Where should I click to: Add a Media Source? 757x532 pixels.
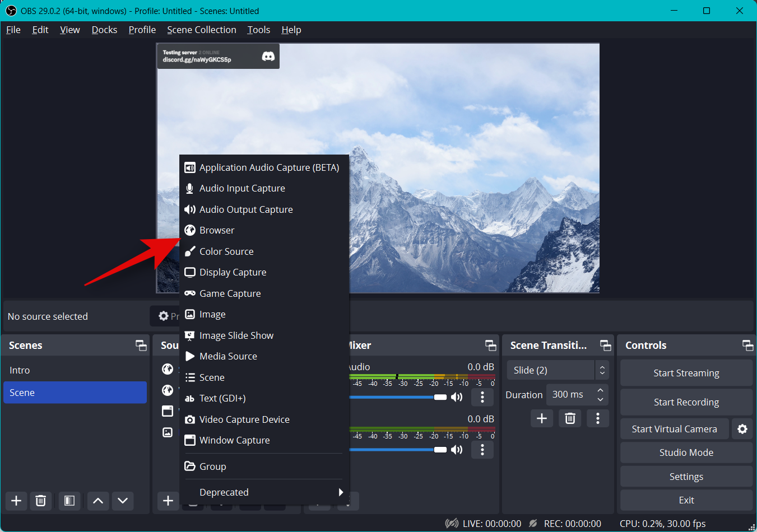pos(264,356)
